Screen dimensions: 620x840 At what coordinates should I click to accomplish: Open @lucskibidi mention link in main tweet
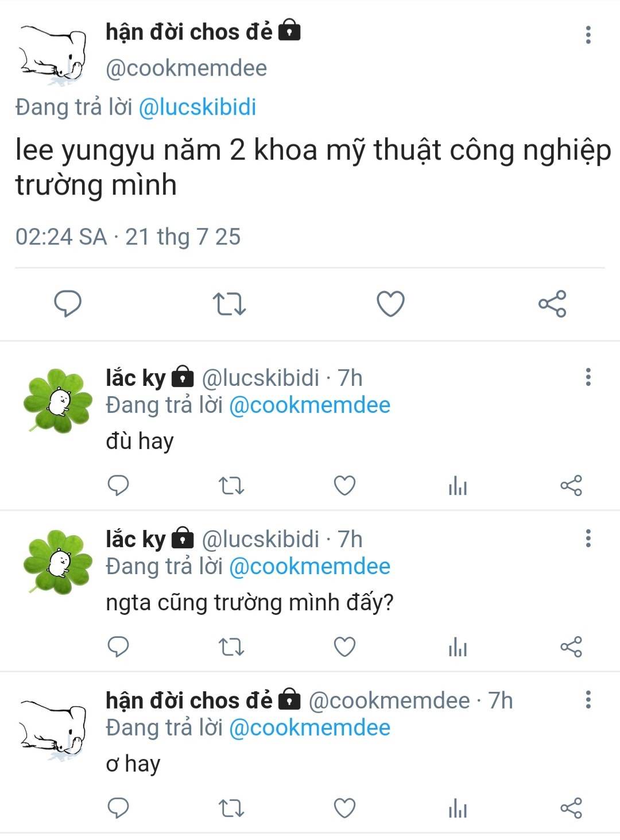197,107
